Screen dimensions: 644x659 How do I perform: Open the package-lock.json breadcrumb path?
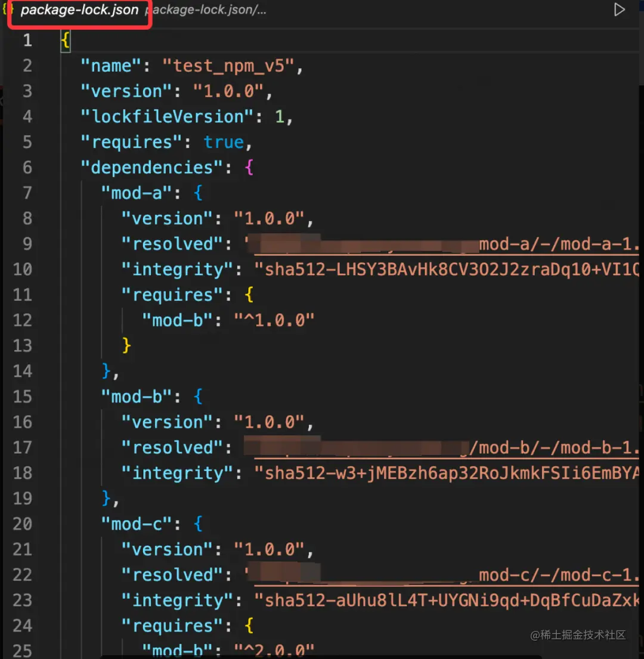pos(206,10)
